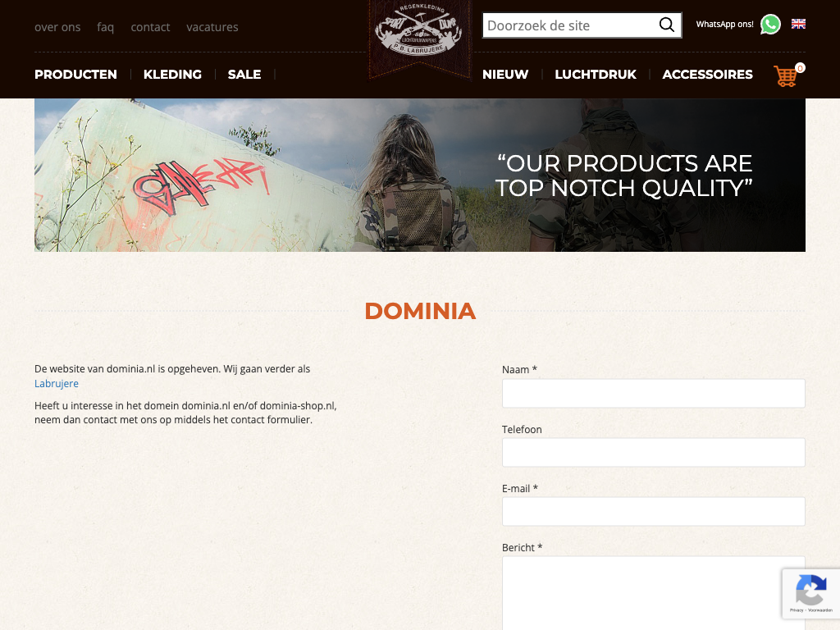Open the faq link
840x630 pixels.
(x=106, y=27)
